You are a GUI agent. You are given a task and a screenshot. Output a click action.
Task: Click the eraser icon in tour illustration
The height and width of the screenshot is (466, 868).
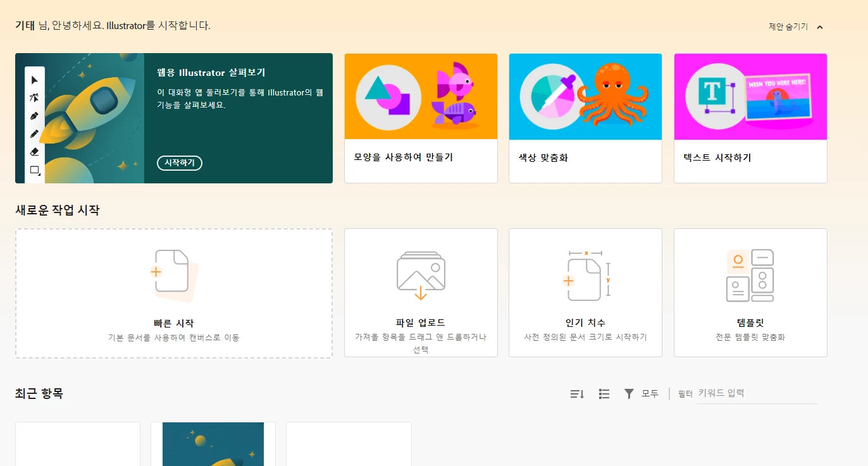(34, 152)
